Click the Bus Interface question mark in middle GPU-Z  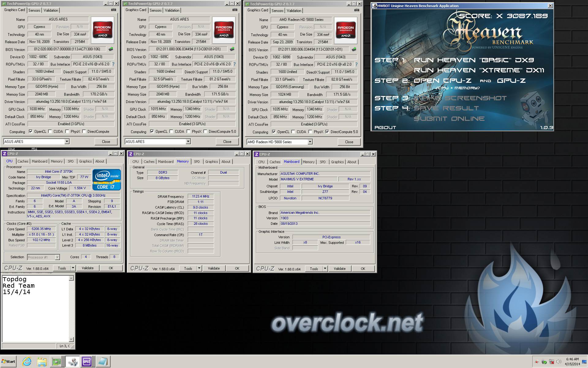tap(235, 64)
